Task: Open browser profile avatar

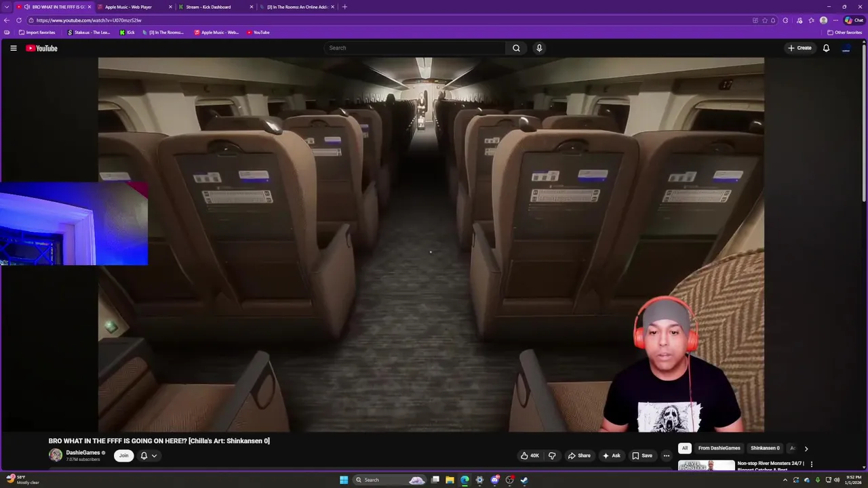Action: 823,20
